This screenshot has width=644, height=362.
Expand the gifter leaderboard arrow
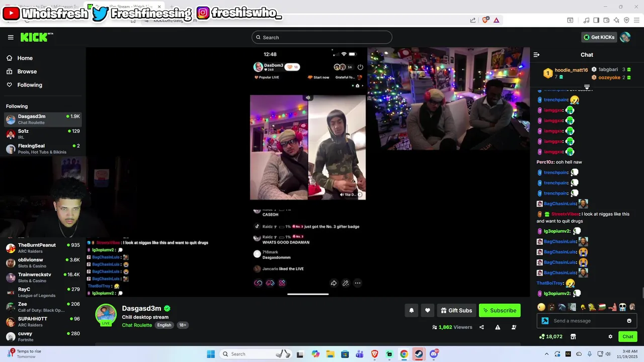coord(587,87)
